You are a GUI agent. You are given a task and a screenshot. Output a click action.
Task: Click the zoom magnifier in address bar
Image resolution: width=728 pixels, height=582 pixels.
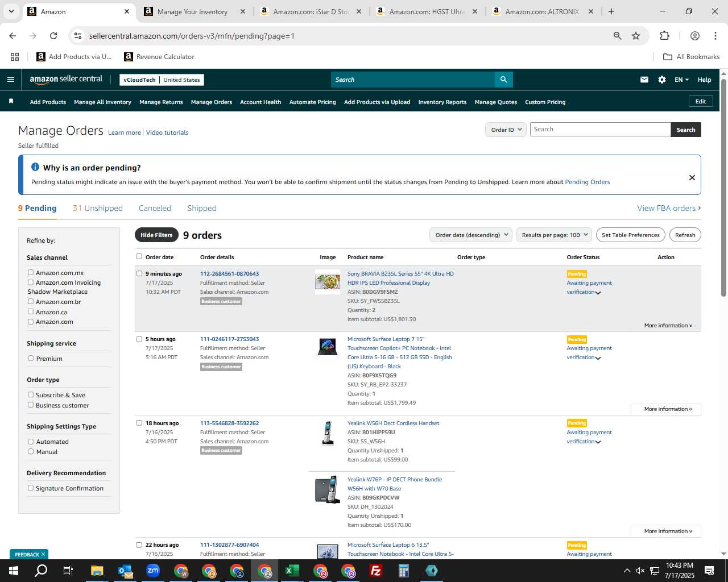tap(618, 36)
